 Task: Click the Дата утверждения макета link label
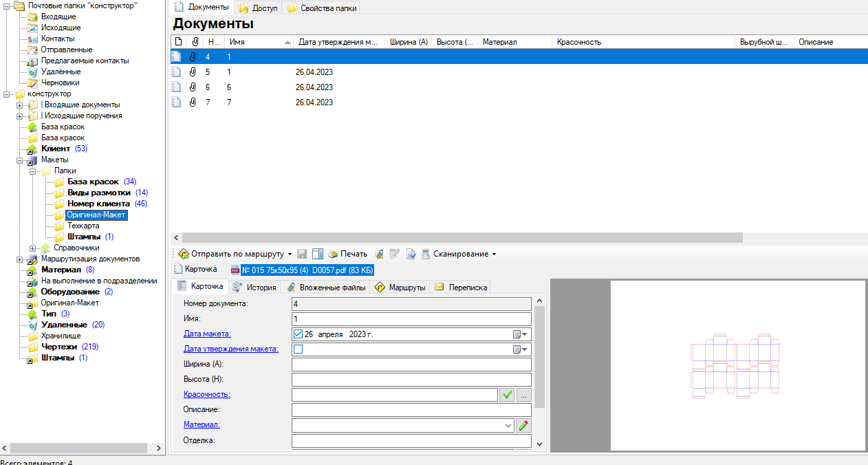(231, 349)
